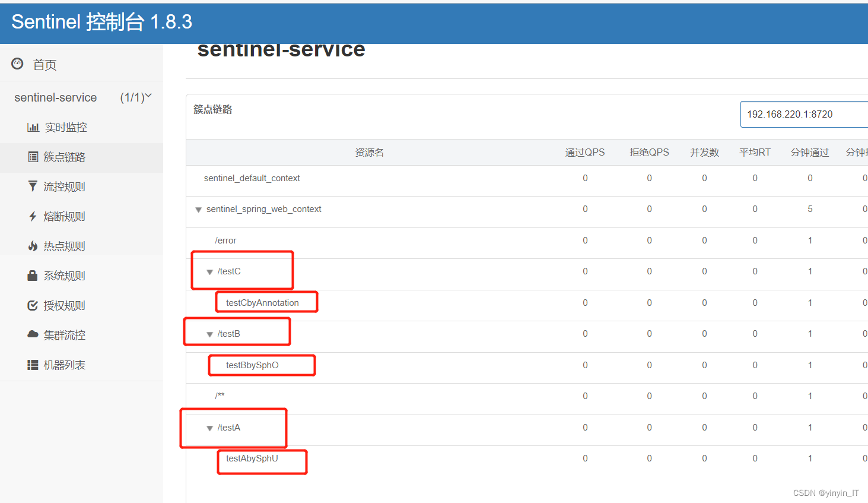
Task: Click the bar chart icon for 实时监控
Action: coord(33,127)
